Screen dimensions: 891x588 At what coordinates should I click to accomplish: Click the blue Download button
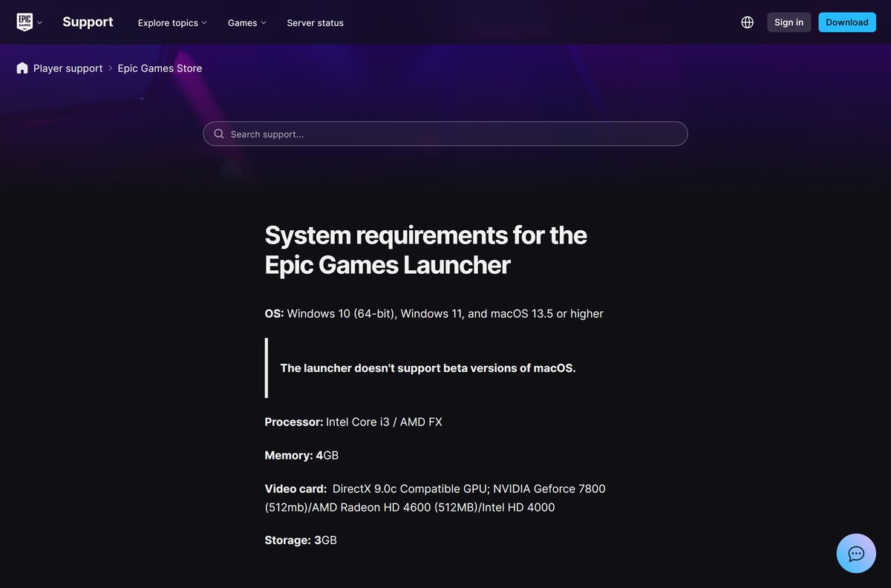(x=847, y=22)
